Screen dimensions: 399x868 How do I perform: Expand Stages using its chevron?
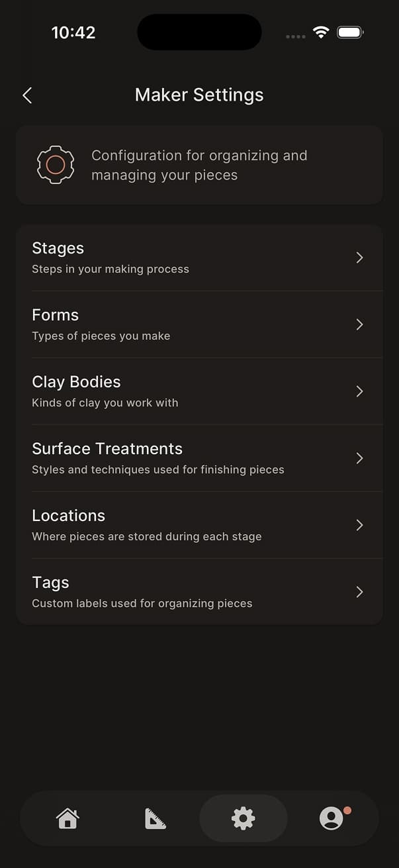click(x=359, y=258)
